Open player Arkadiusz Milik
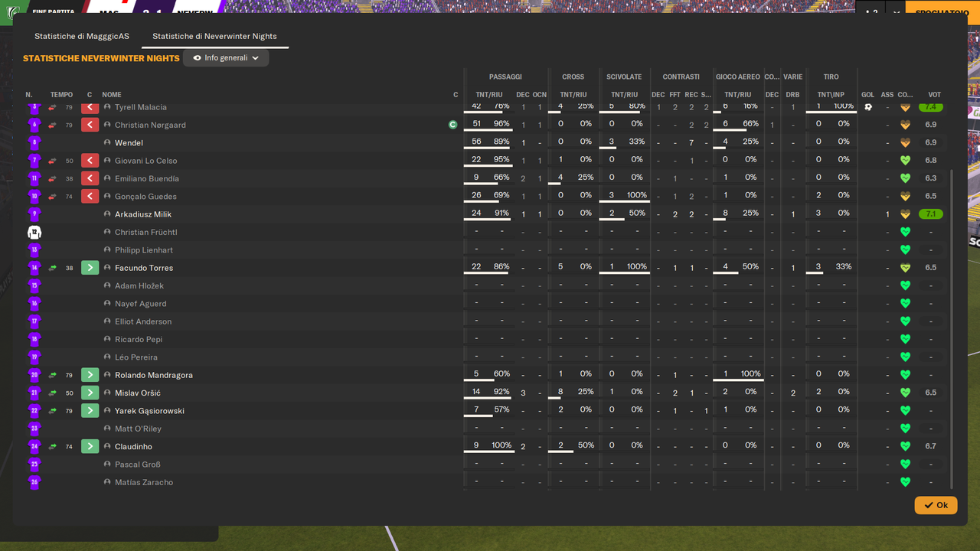Image resolution: width=980 pixels, height=551 pixels. [x=143, y=214]
